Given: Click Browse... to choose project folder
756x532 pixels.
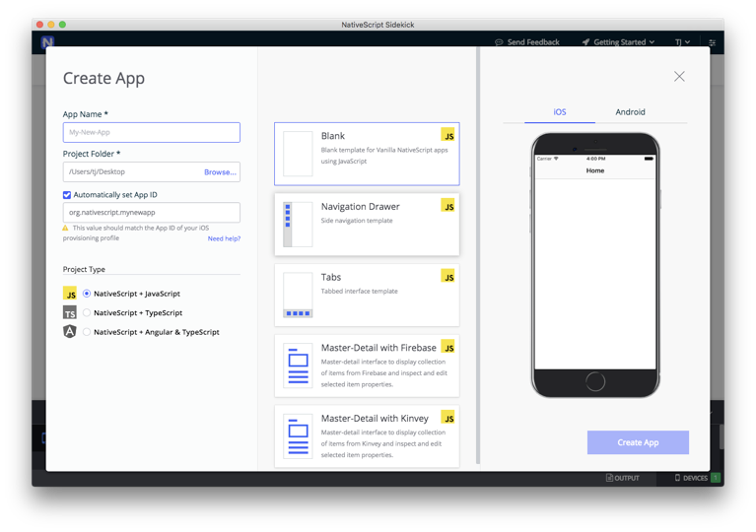Looking at the screenshot, I should coord(221,172).
